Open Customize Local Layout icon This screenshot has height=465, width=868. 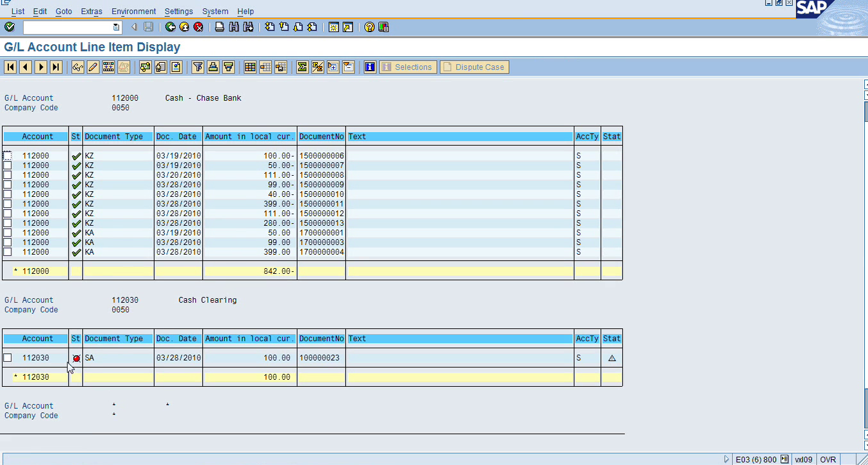[x=383, y=27]
